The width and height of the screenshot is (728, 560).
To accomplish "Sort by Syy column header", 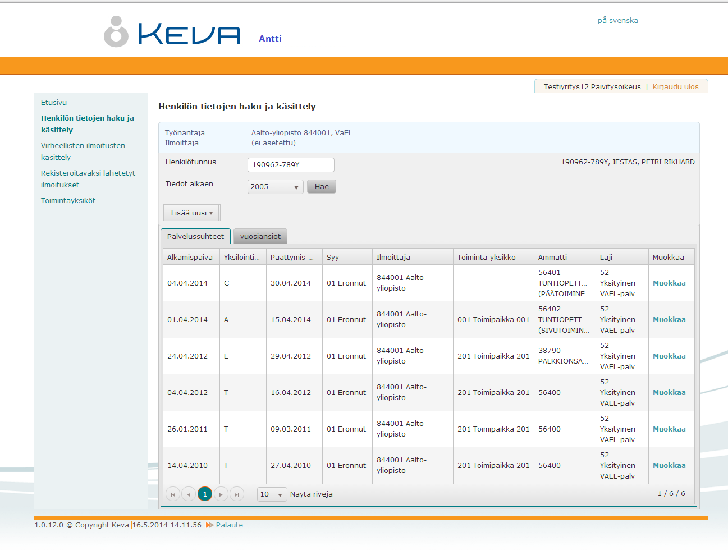I will (x=347, y=258).
